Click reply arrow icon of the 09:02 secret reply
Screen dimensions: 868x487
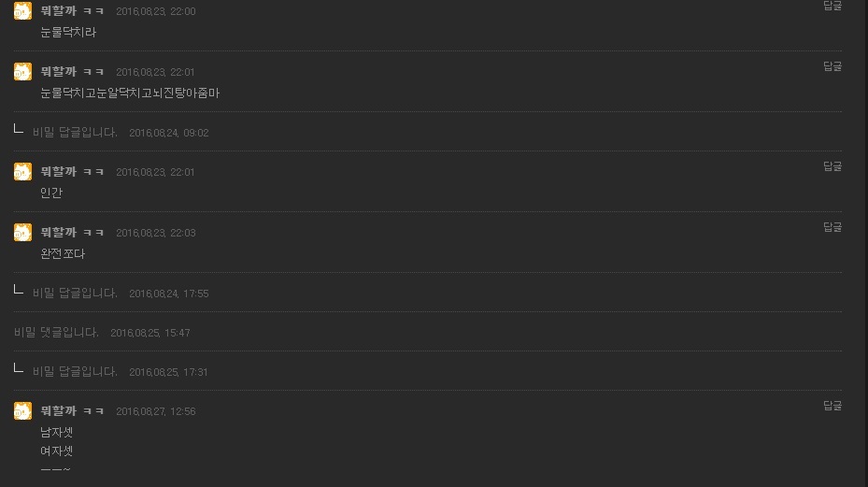[x=19, y=130]
